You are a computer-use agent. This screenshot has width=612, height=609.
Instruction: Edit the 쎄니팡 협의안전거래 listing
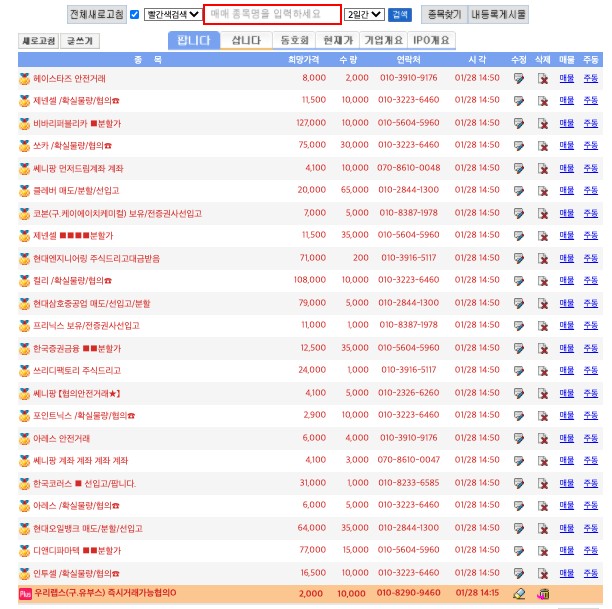519,393
